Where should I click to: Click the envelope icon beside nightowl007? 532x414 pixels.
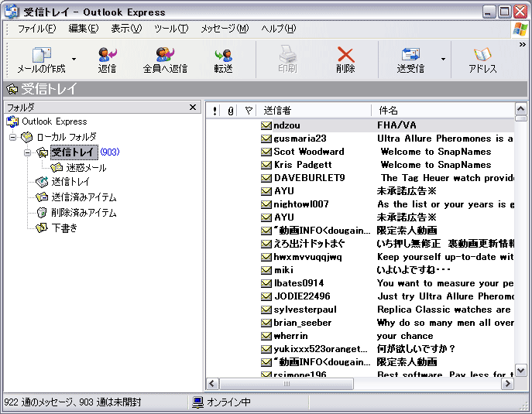pos(266,204)
